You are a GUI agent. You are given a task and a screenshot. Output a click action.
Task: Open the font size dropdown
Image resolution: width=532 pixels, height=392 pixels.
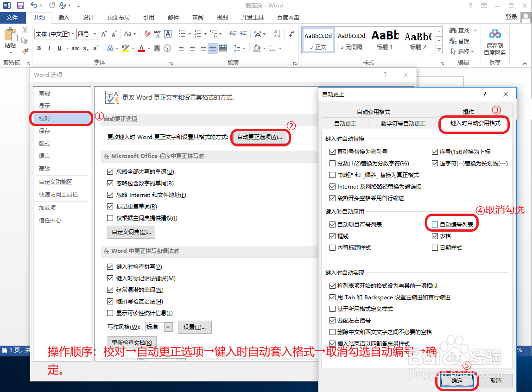click(x=95, y=34)
